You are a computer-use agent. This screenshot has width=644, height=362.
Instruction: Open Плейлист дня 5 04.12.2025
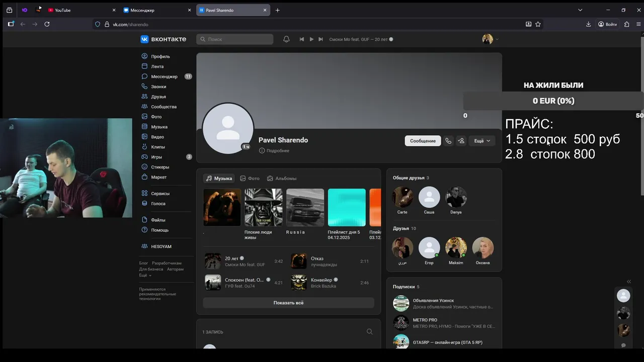coord(347,208)
